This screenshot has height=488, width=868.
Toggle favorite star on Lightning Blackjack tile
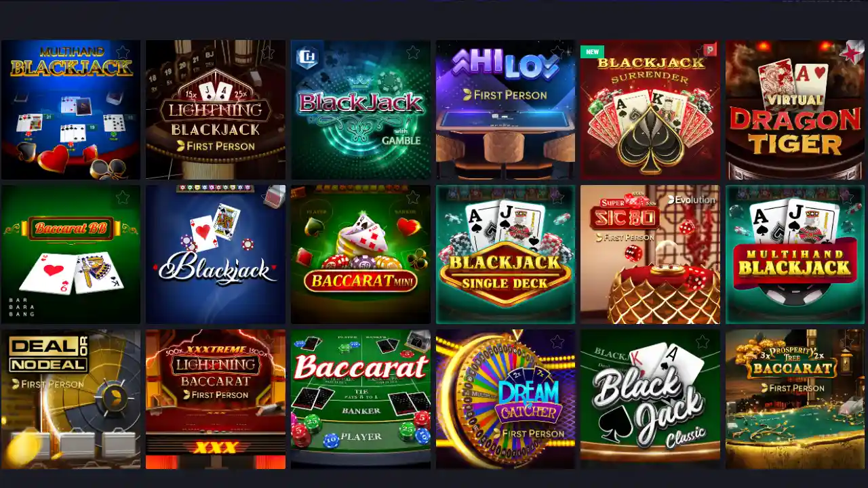pyautogui.click(x=268, y=52)
